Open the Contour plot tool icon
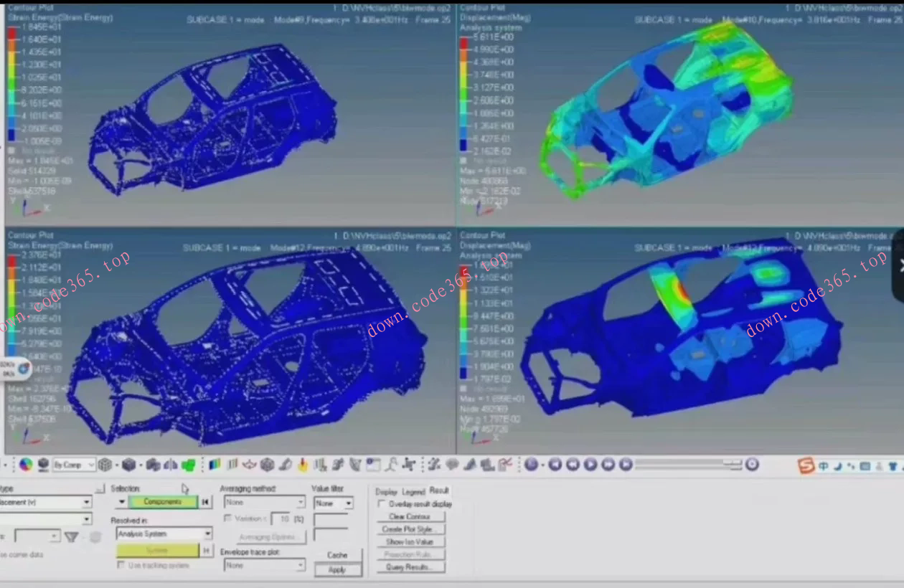The height and width of the screenshot is (588, 904). click(215, 465)
